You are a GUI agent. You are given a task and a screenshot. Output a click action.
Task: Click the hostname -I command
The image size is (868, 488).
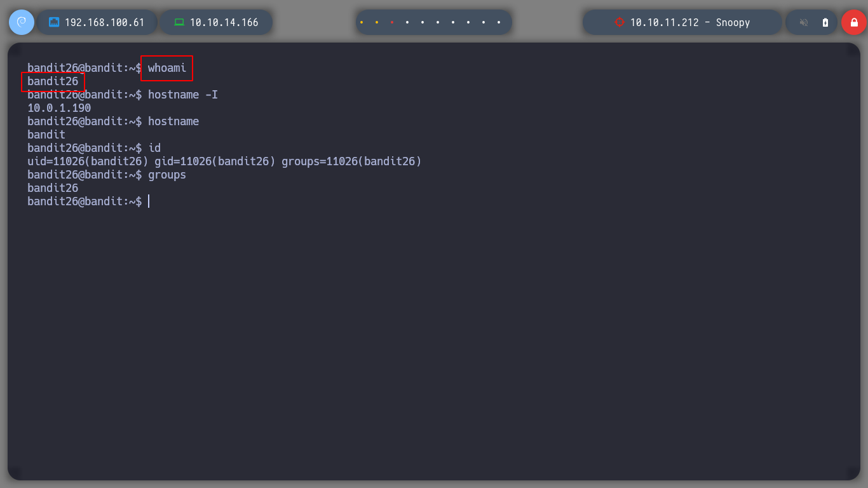click(x=183, y=95)
